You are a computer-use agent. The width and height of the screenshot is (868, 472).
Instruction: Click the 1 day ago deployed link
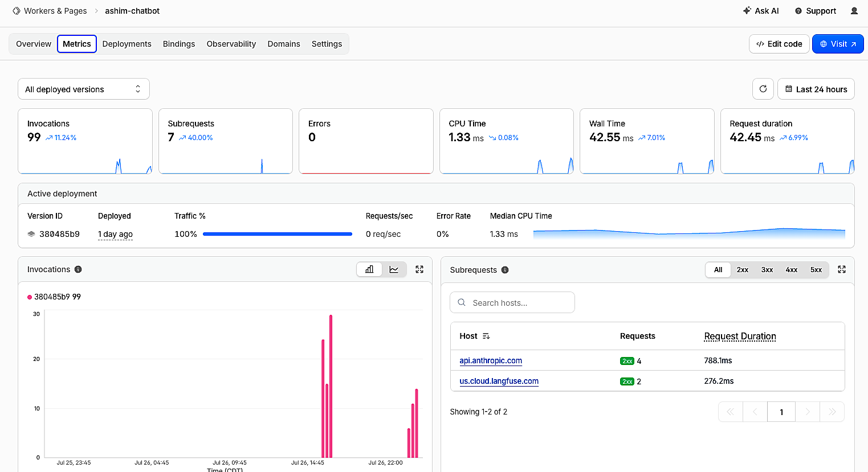pos(115,234)
